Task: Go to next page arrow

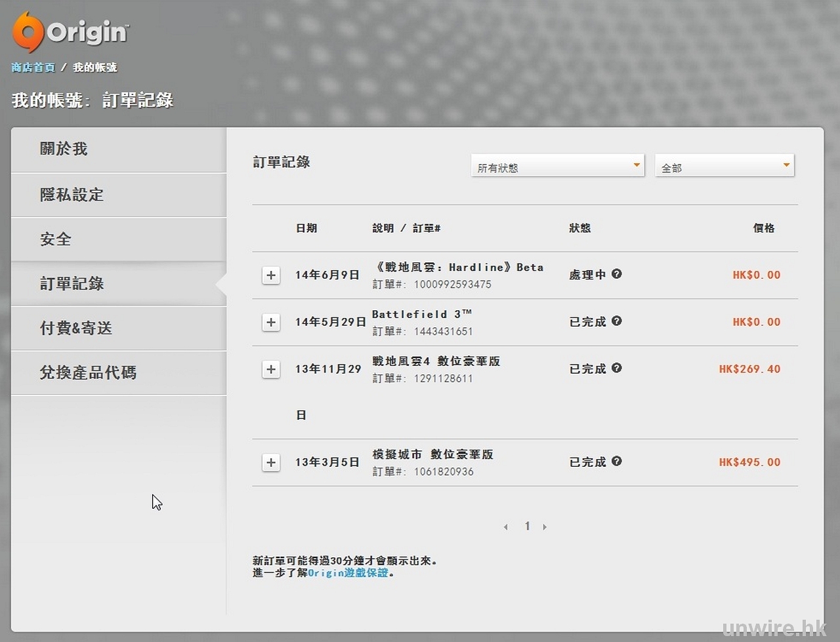Action: 545,527
